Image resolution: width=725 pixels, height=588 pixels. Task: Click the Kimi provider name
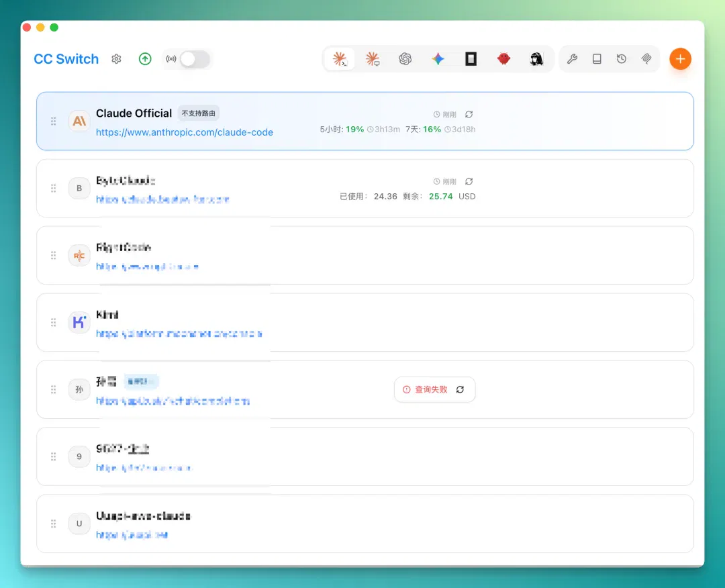pos(107,315)
